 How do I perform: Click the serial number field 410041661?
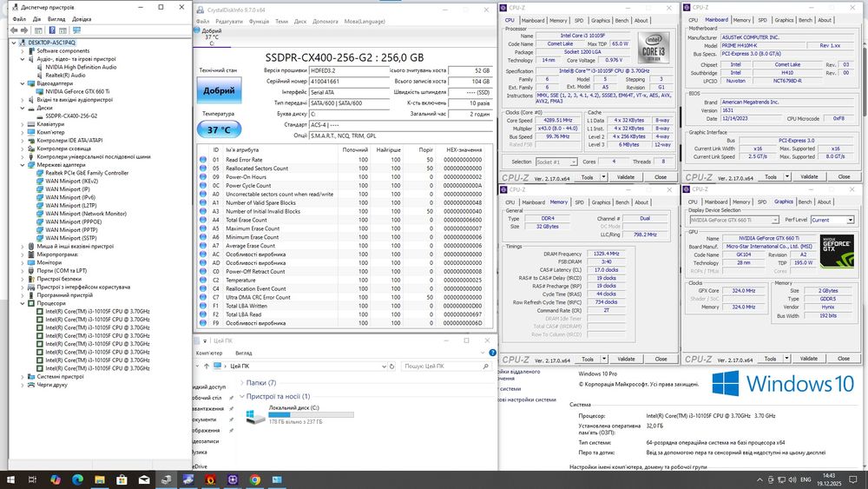[x=349, y=82]
